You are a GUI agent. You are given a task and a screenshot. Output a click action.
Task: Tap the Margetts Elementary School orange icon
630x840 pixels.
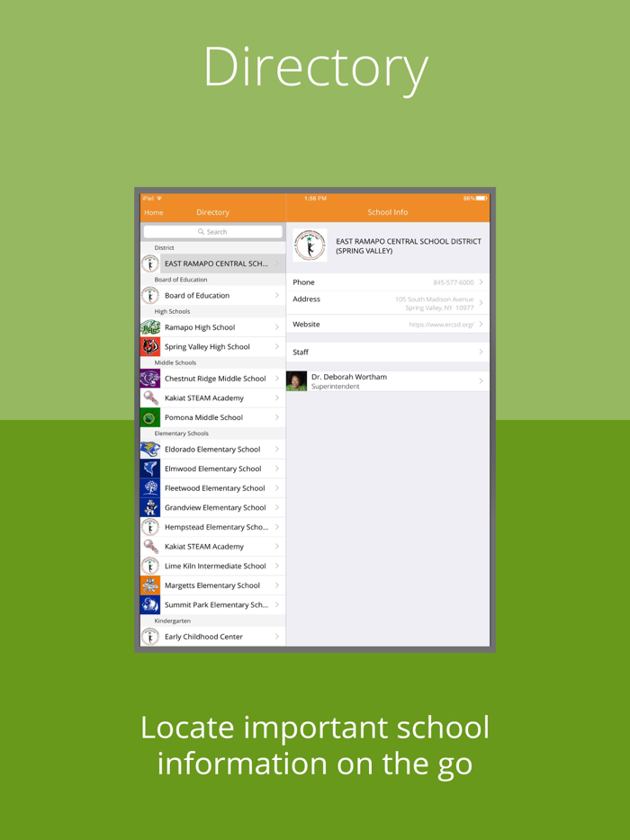coord(150,585)
